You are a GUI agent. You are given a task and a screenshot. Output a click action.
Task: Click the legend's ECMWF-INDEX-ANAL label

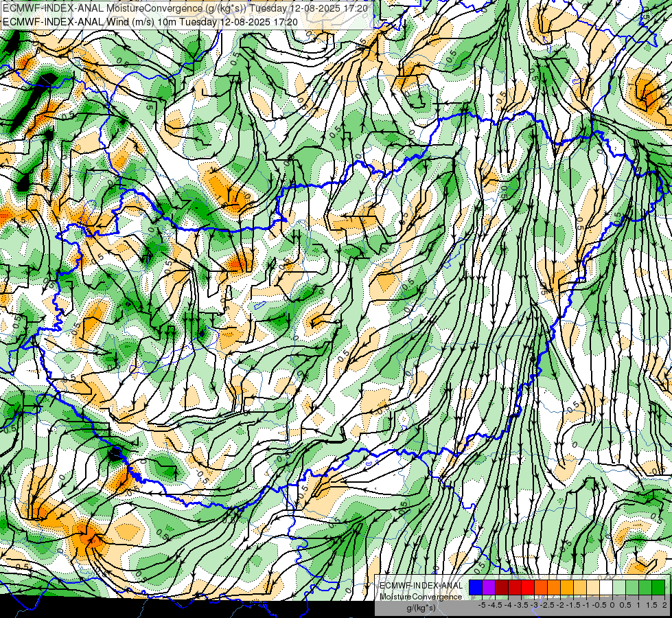421,586
